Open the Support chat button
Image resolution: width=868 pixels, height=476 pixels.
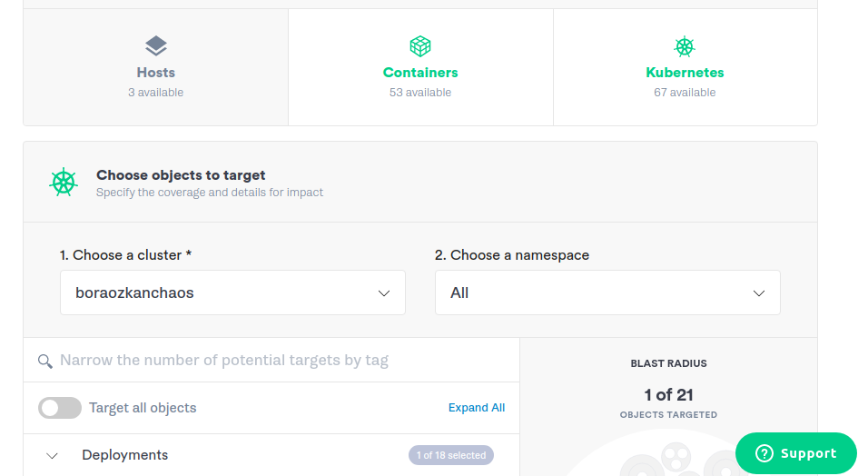[x=796, y=453]
